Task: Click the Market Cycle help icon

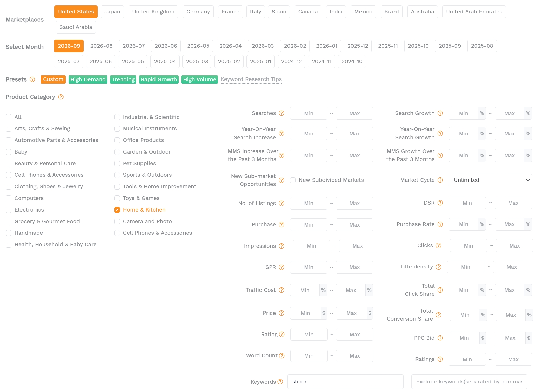Action: (440, 180)
